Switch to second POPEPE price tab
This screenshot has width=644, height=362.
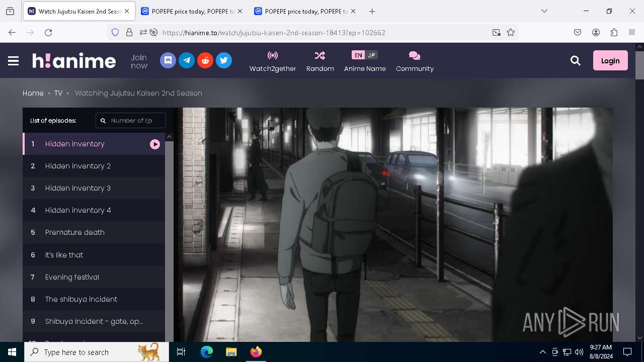click(x=305, y=11)
